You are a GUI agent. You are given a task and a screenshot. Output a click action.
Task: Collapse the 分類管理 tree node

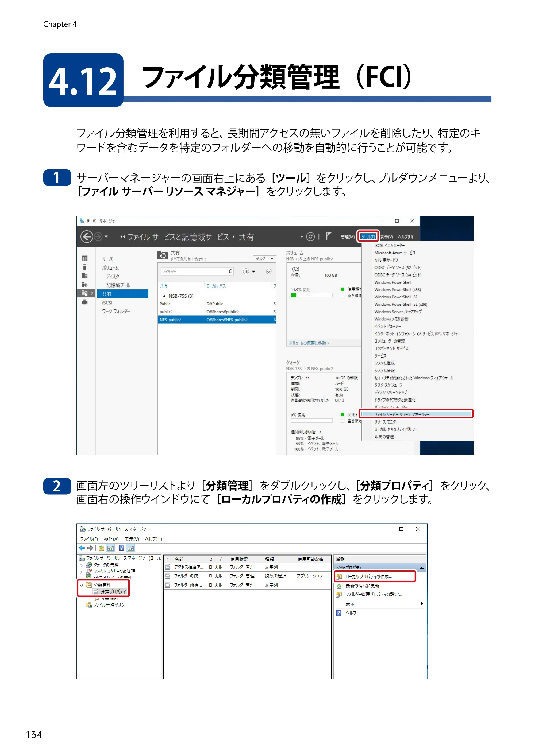tap(81, 585)
